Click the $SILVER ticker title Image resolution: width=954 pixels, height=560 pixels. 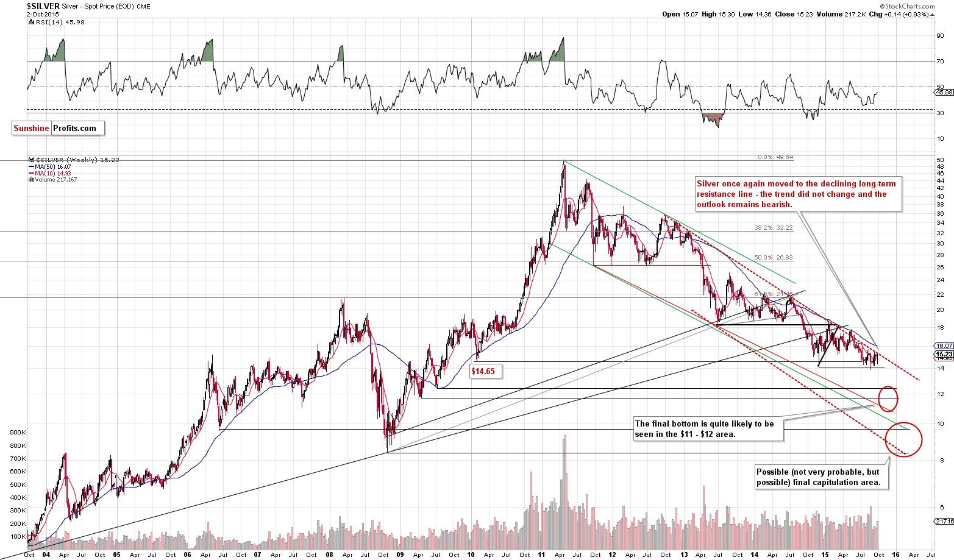tap(43, 6)
